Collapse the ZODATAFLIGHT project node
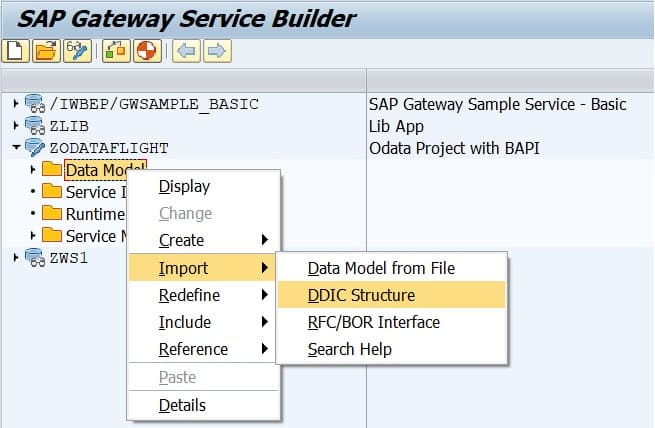The height and width of the screenshot is (428, 655). [16, 148]
